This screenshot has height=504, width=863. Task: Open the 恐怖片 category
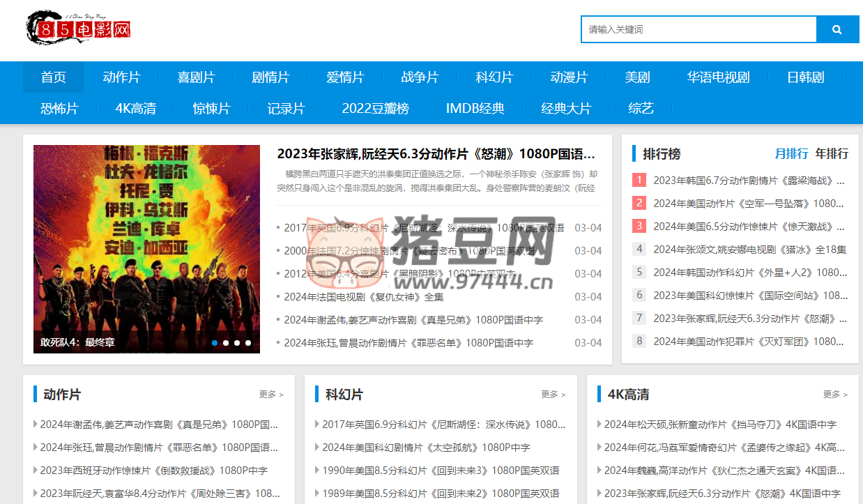click(x=59, y=108)
